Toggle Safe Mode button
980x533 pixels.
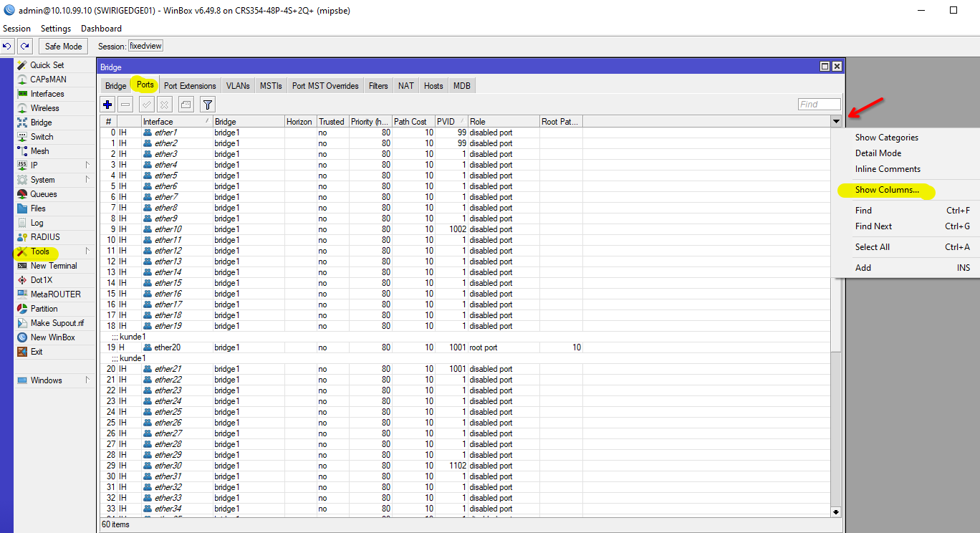[63, 47]
